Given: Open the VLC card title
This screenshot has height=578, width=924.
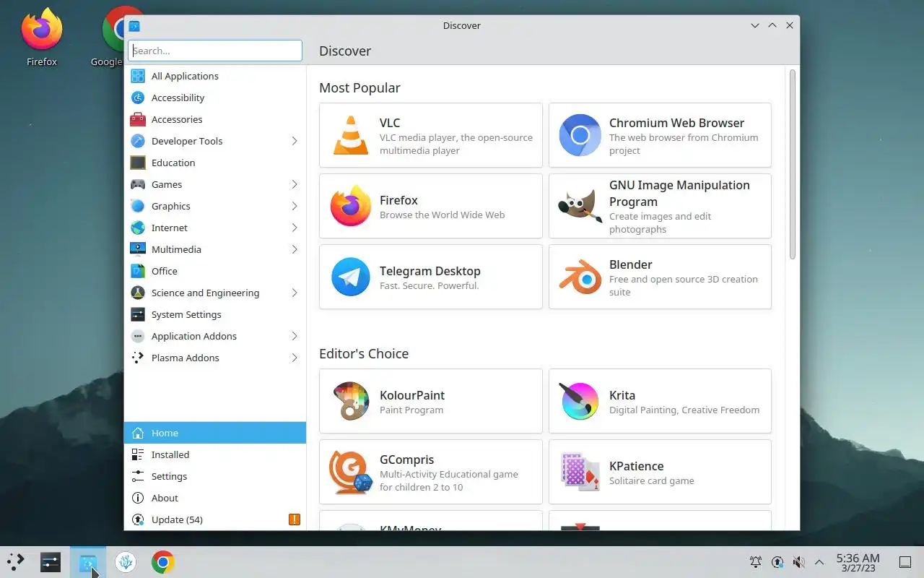Looking at the screenshot, I should pos(390,123).
